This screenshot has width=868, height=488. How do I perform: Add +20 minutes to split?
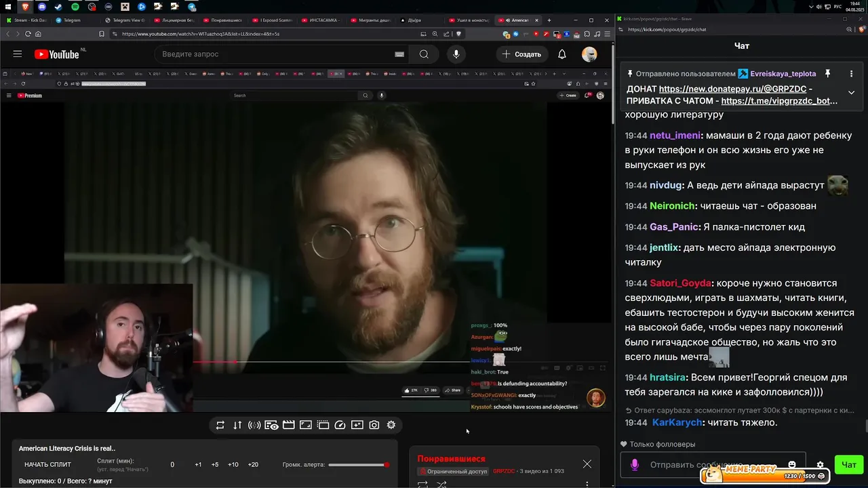point(253,465)
